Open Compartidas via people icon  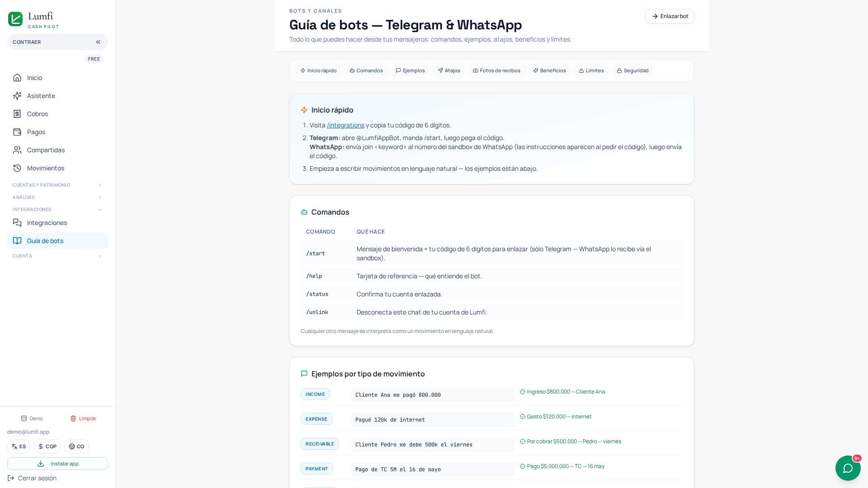(17, 150)
